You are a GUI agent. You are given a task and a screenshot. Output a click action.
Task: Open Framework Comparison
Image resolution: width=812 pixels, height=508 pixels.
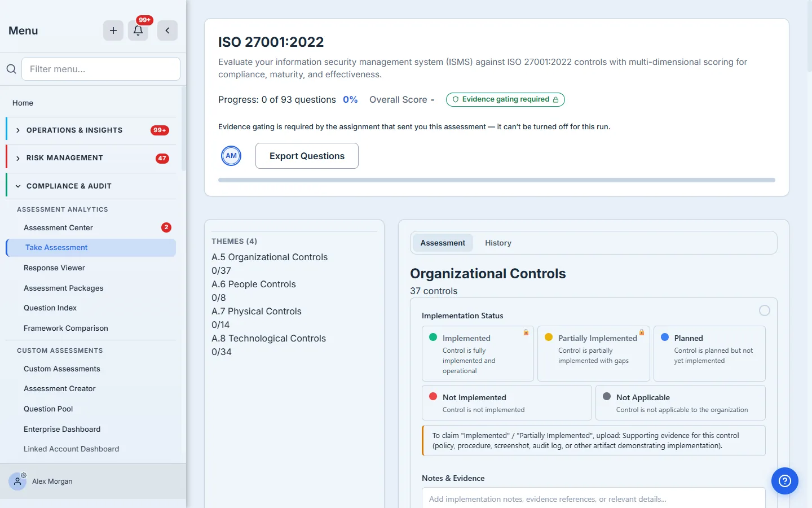click(91, 328)
